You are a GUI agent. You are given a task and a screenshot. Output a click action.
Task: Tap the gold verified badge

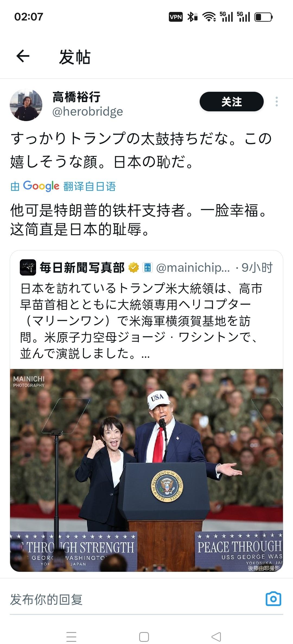(133, 267)
